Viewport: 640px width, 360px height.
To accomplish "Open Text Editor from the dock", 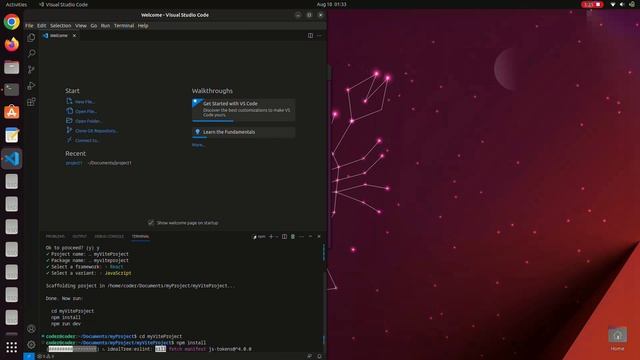I will pos(11,135).
